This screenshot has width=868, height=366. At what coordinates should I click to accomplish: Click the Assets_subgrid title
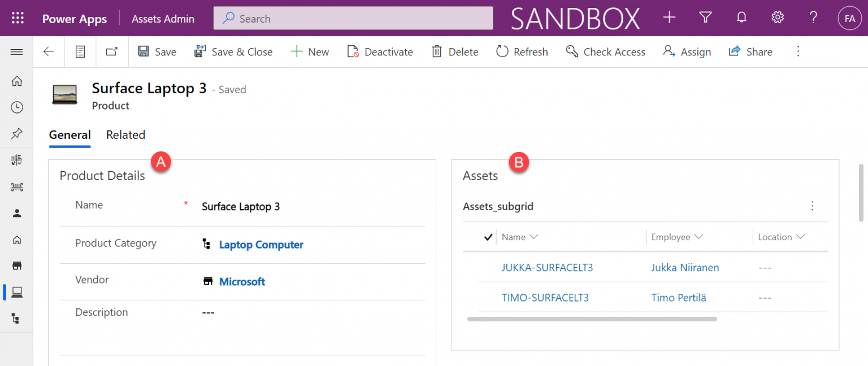498,206
